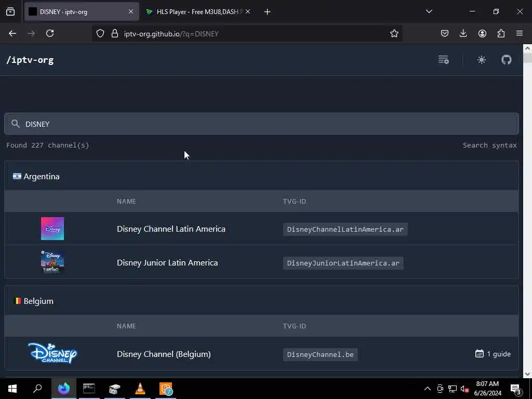The width and height of the screenshot is (532, 399).
Task: Click the tracking protection shield icon
Action: click(x=100, y=34)
